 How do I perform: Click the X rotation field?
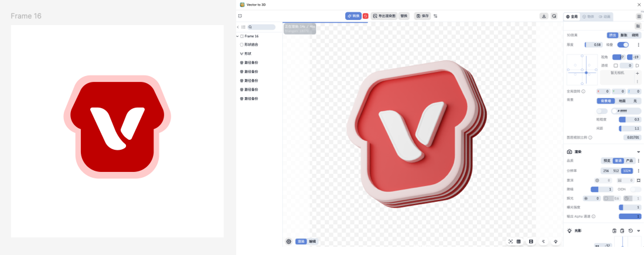603,91
